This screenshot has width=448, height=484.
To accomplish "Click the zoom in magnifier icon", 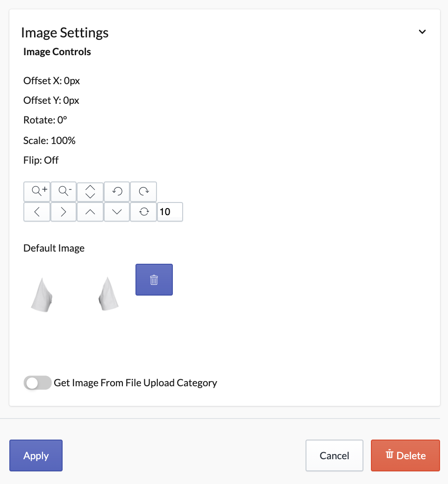I will point(37,191).
